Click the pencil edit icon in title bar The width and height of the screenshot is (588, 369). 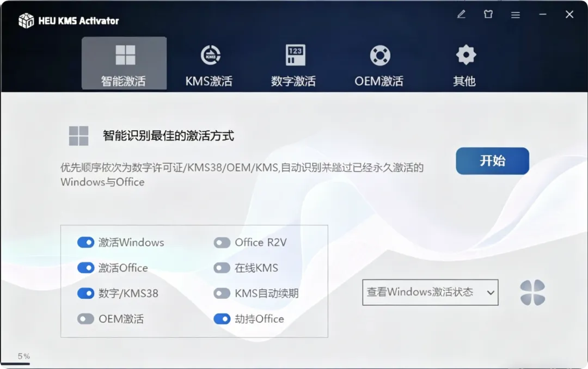point(461,15)
